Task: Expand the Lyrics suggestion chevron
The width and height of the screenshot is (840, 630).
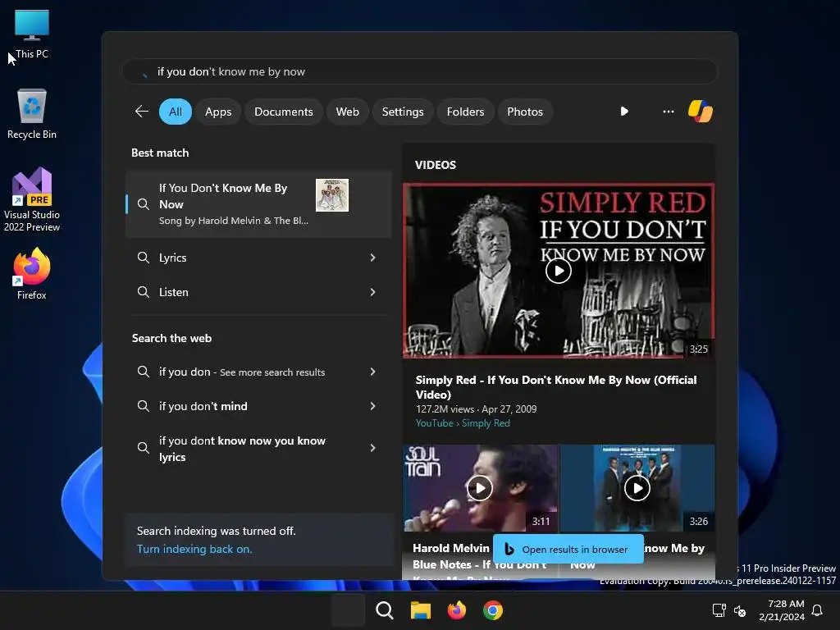Action: 373,258
